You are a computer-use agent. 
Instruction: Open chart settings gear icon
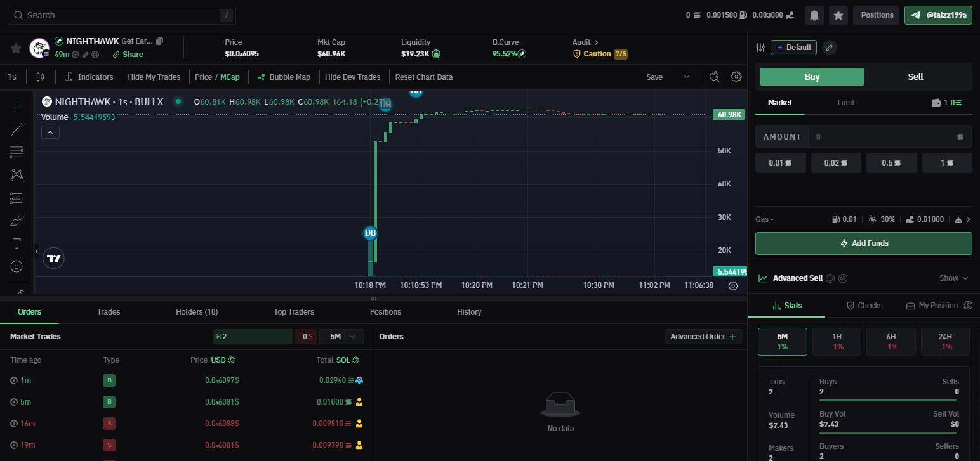click(736, 77)
